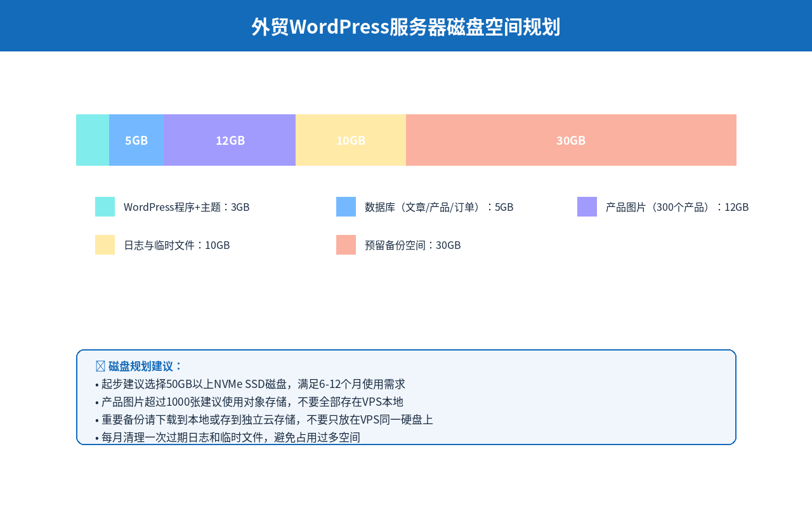Click the title 外贸WordPress服务器磁盘空间规划
Screen dimensions: 812x508
tap(406, 27)
